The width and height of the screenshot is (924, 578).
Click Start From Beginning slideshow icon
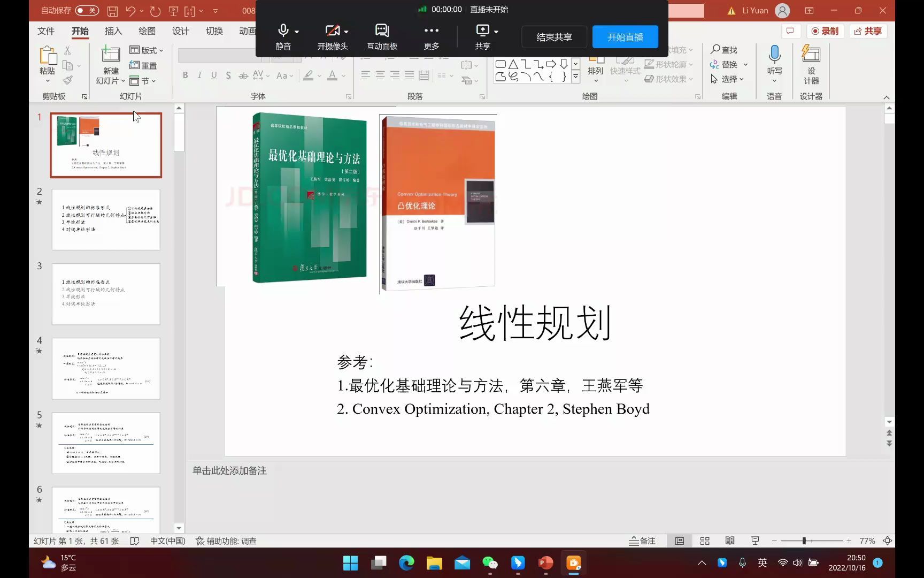pyautogui.click(x=173, y=11)
